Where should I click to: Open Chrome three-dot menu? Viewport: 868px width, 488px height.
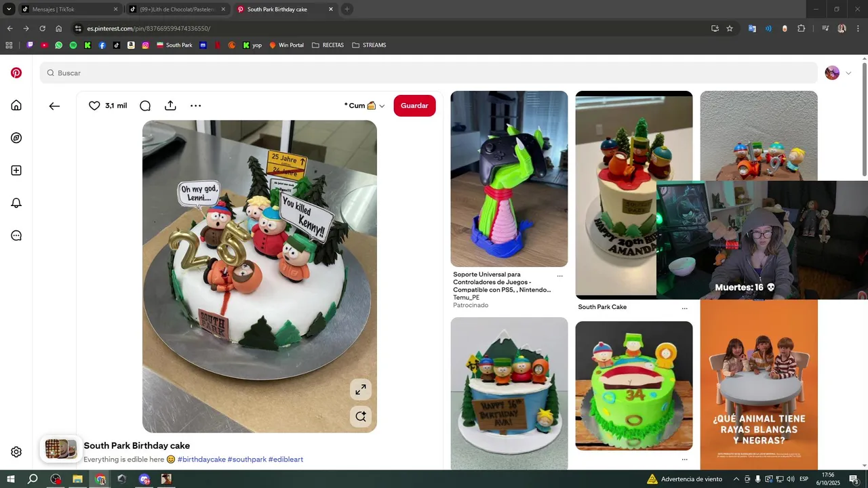click(x=858, y=28)
